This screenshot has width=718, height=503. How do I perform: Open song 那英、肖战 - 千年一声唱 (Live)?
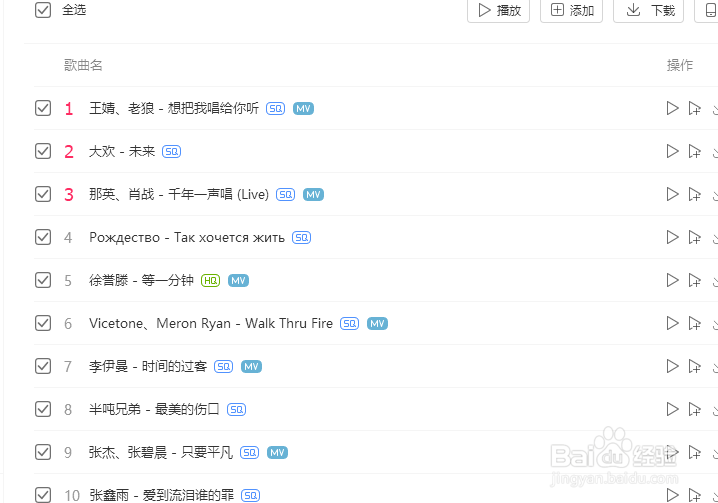[179, 194]
